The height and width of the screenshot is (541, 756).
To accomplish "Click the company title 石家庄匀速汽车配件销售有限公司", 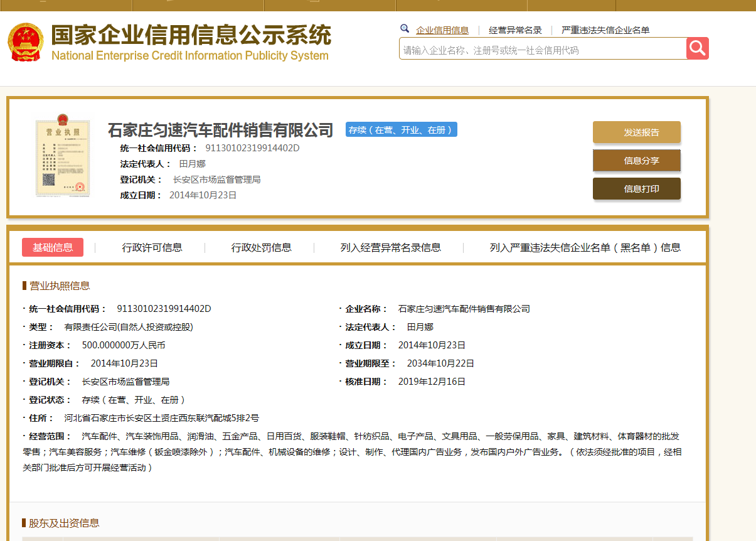I will [x=220, y=130].
